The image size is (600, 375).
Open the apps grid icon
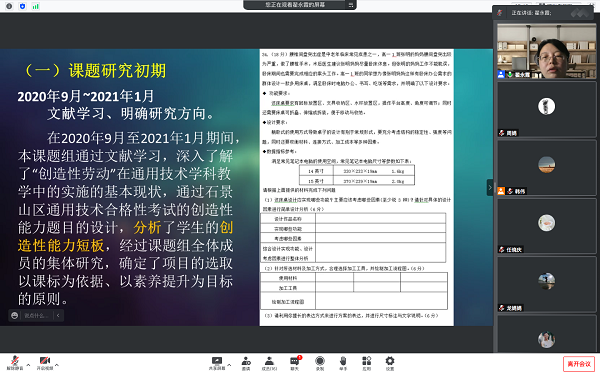pos(367,363)
